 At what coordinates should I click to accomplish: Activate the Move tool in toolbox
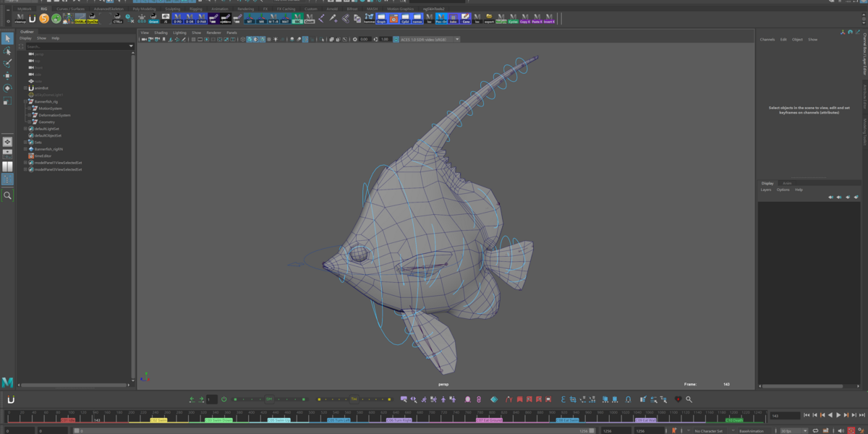click(x=7, y=75)
